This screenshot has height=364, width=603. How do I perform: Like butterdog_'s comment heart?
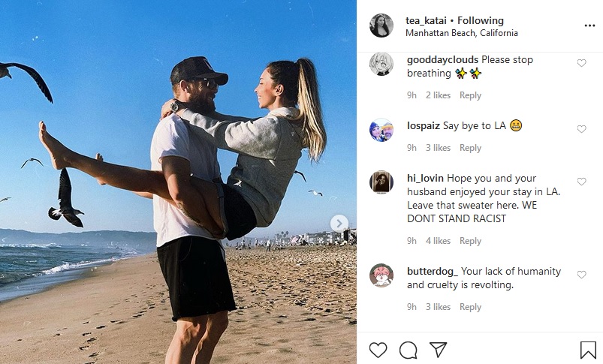pos(581,275)
